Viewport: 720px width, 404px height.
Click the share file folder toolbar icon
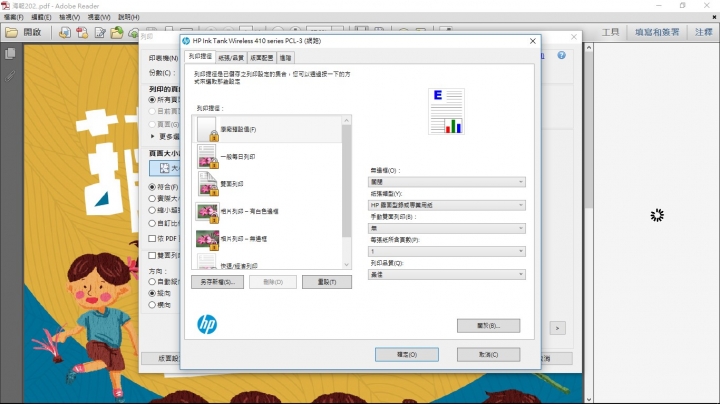[x=117, y=33]
